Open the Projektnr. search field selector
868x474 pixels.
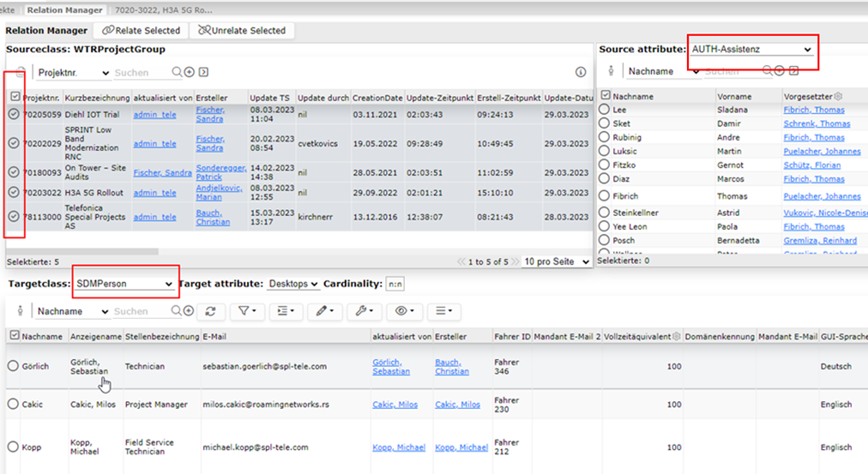[73, 73]
